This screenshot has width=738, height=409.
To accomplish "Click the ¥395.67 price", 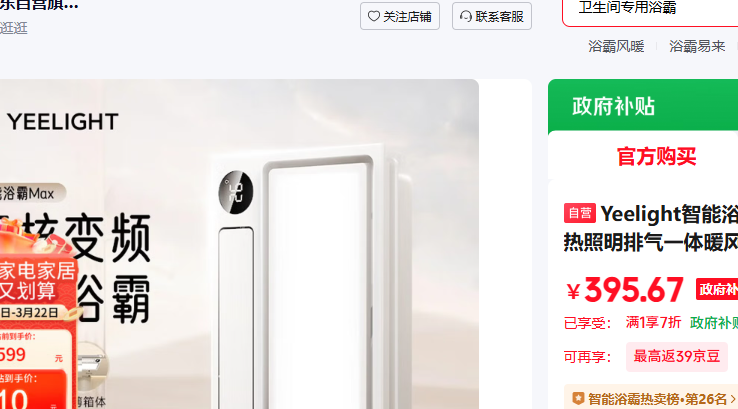I will pos(625,290).
